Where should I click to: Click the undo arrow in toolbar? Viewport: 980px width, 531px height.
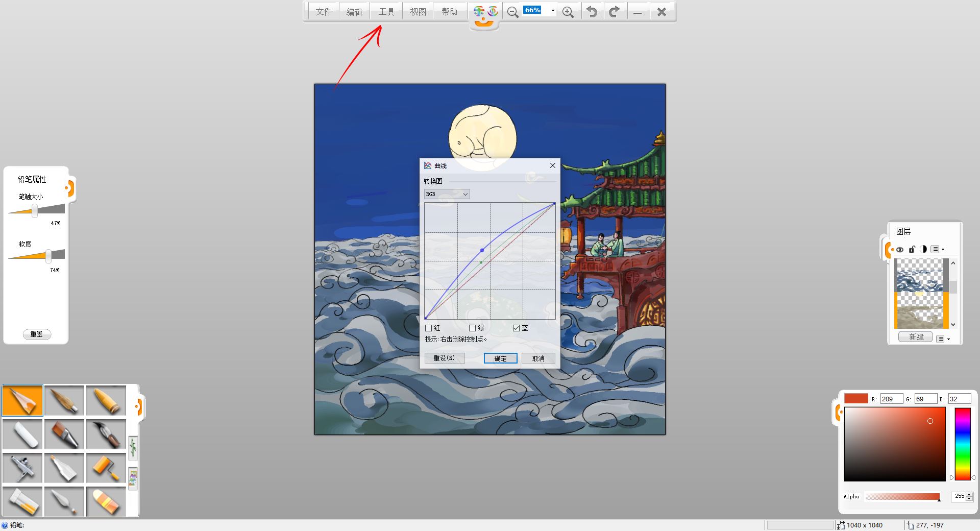(592, 12)
